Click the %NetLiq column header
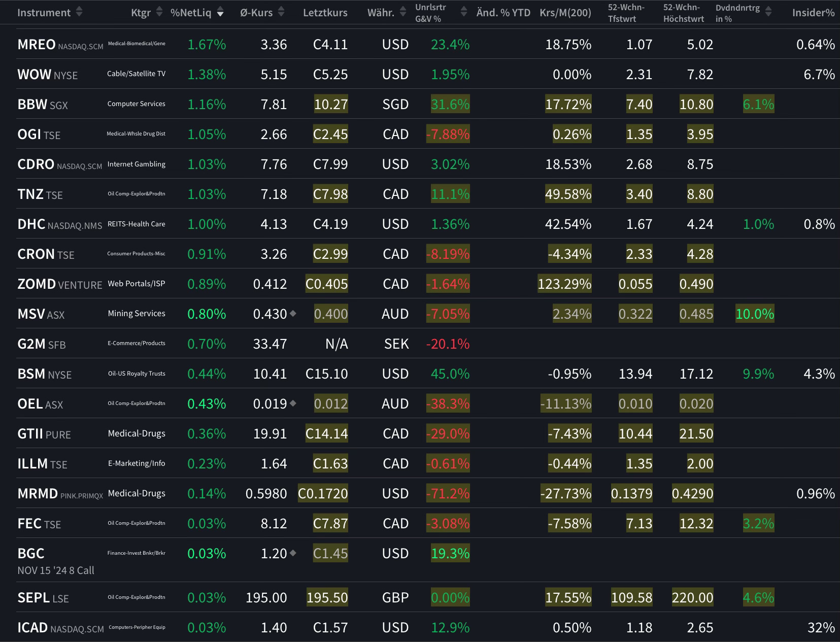The image size is (840, 642). point(191,12)
